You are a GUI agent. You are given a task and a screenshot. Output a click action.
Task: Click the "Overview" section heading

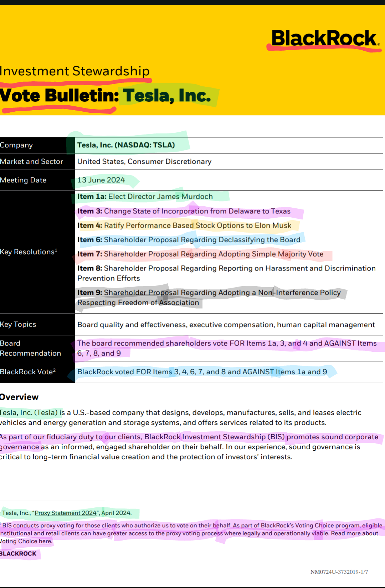(x=19, y=397)
